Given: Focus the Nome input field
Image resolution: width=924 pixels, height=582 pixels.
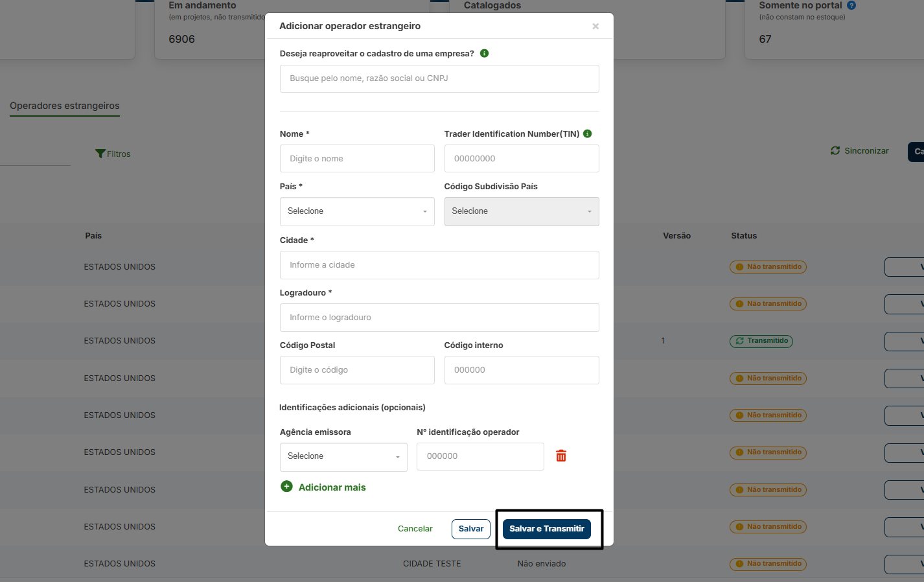Looking at the screenshot, I should coord(357,159).
